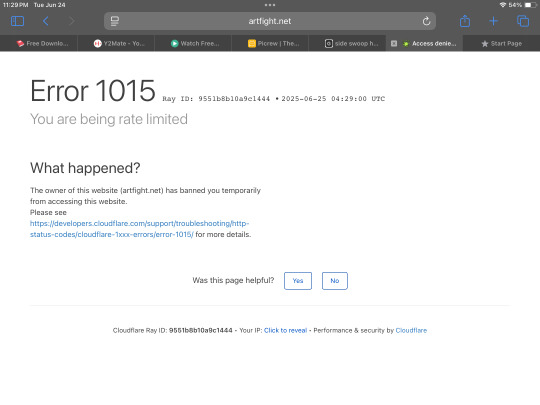This screenshot has height=405, width=540.
Task: Tap the battery indicator icon
Action: coord(531,5)
